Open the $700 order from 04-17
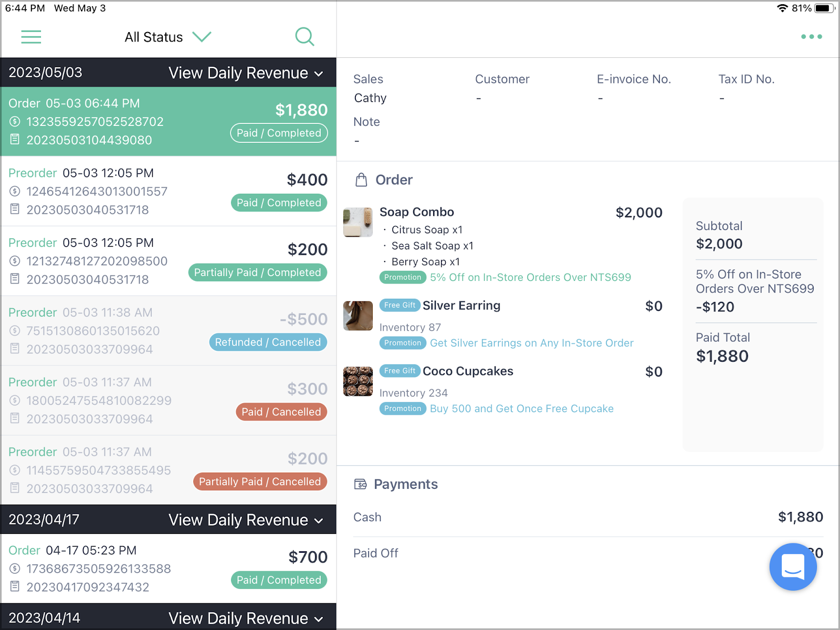 coord(169,569)
